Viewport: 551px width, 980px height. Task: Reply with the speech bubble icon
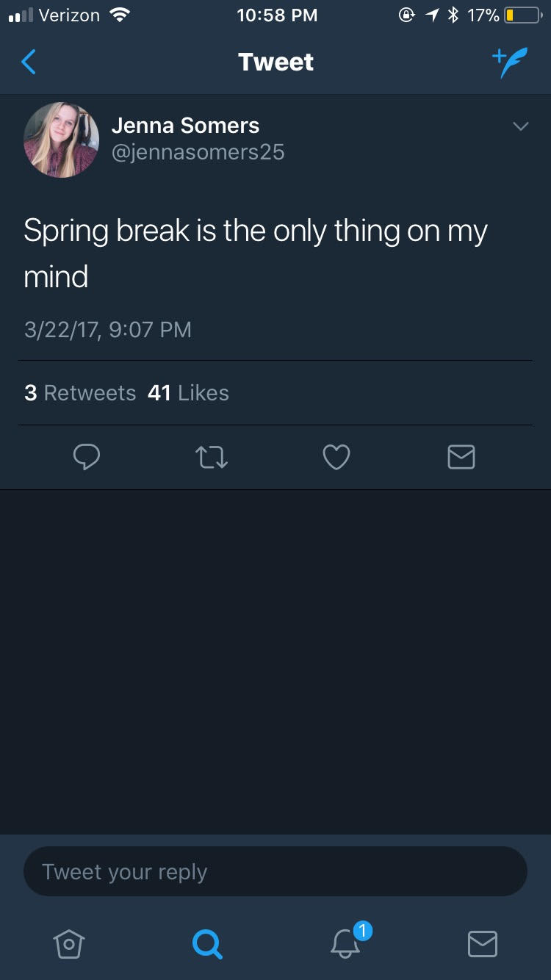coord(87,457)
